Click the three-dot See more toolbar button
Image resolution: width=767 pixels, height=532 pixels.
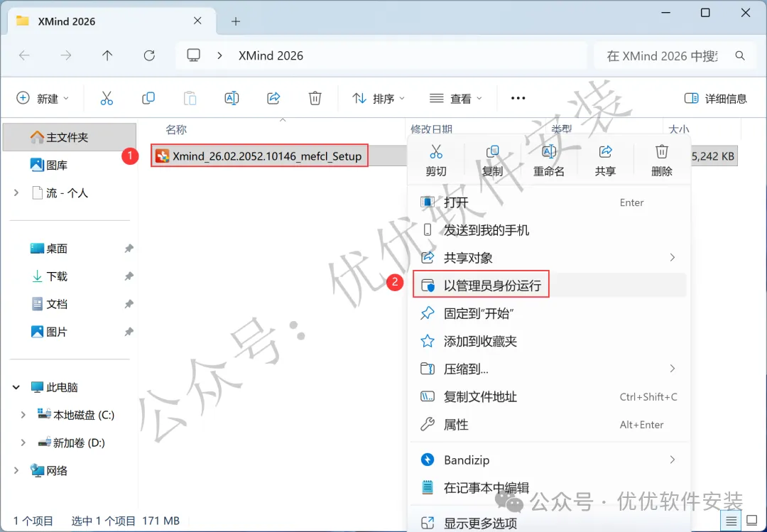coord(518,98)
